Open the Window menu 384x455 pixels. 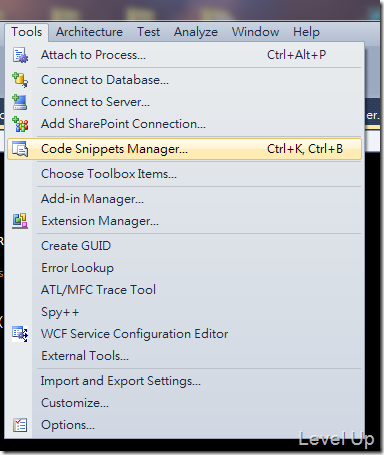pyautogui.click(x=255, y=32)
